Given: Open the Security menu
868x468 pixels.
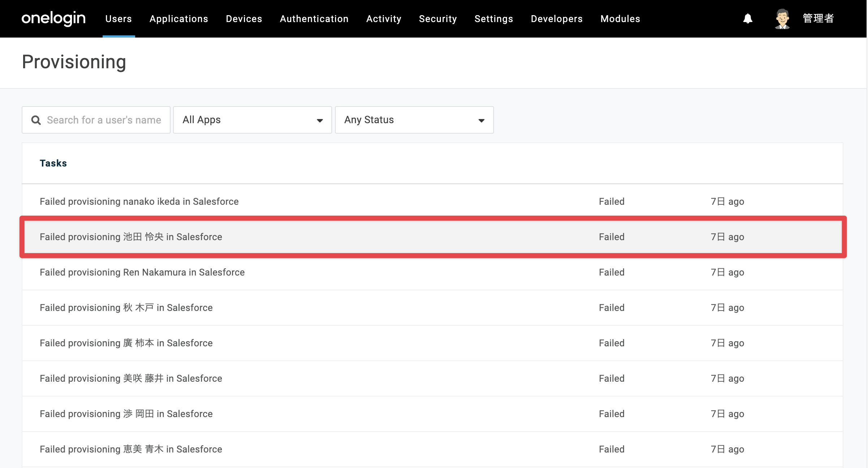Looking at the screenshot, I should 438,19.
